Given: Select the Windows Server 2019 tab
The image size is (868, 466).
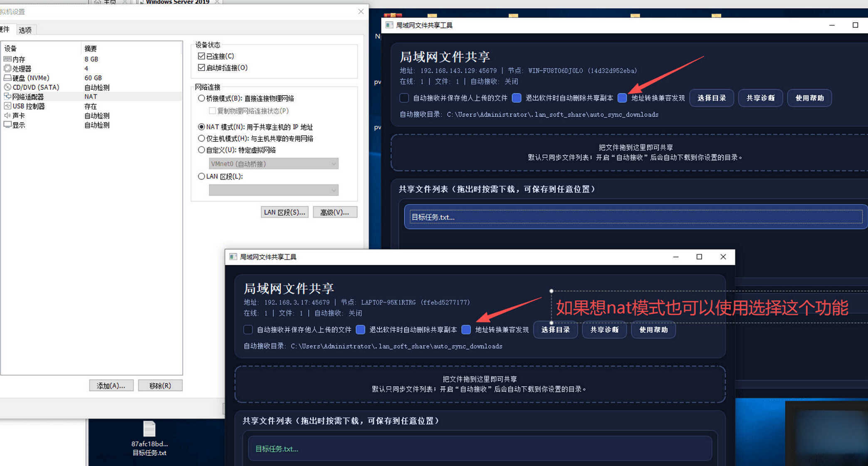Looking at the screenshot, I should (x=177, y=2).
